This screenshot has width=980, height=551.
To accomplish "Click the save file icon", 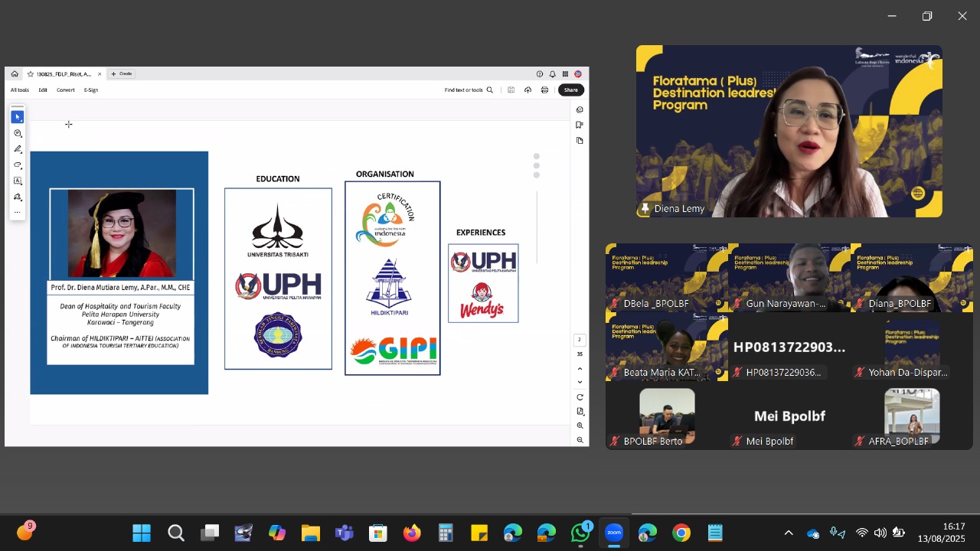I will pyautogui.click(x=511, y=90).
